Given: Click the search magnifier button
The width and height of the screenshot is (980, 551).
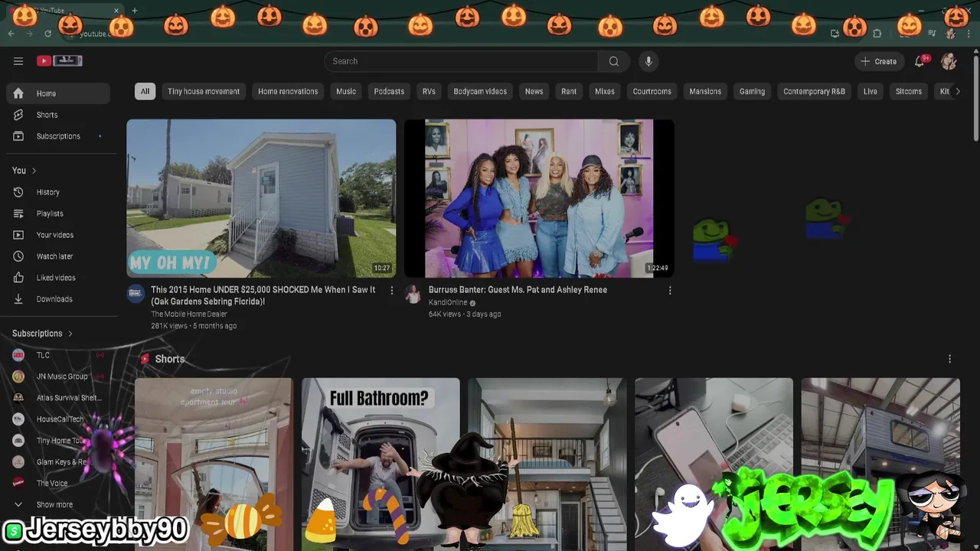Looking at the screenshot, I should pos(614,61).
